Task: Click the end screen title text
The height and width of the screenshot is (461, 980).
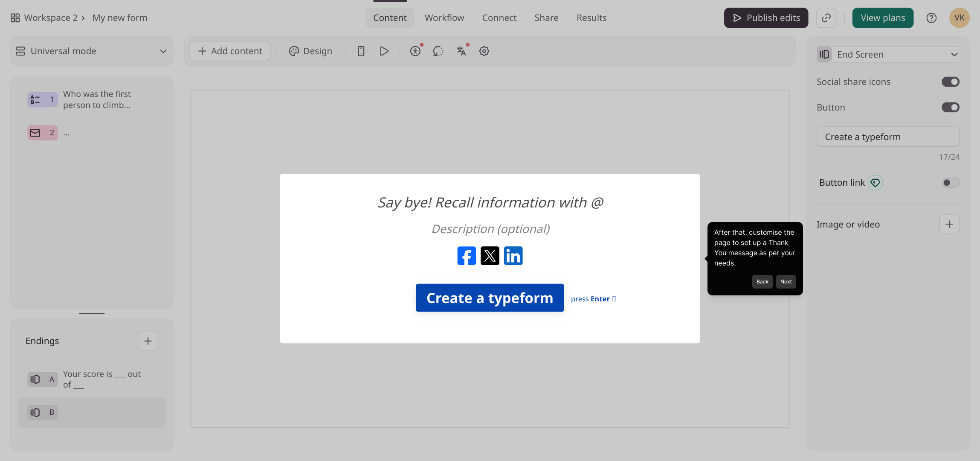Action: 490,202
